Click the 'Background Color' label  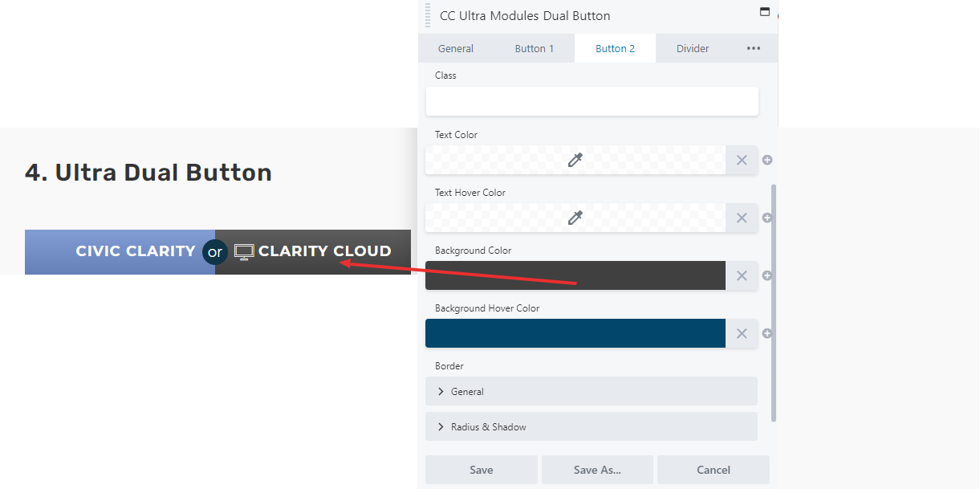pyautogui.click(x=474, y=251)
